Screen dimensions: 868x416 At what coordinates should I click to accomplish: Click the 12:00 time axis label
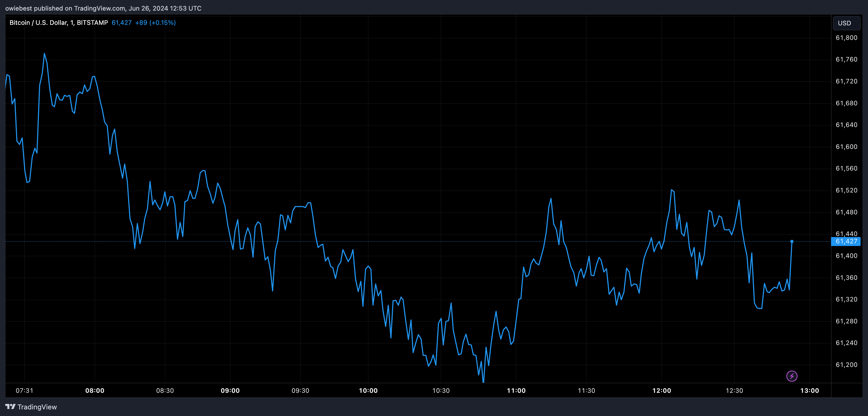(662, 390)
